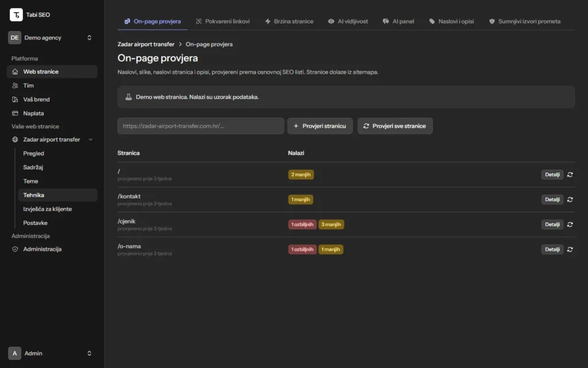Click the /cjenik page path
The image size is (588, 368).
pyautogui.click(x=126, y=221)
